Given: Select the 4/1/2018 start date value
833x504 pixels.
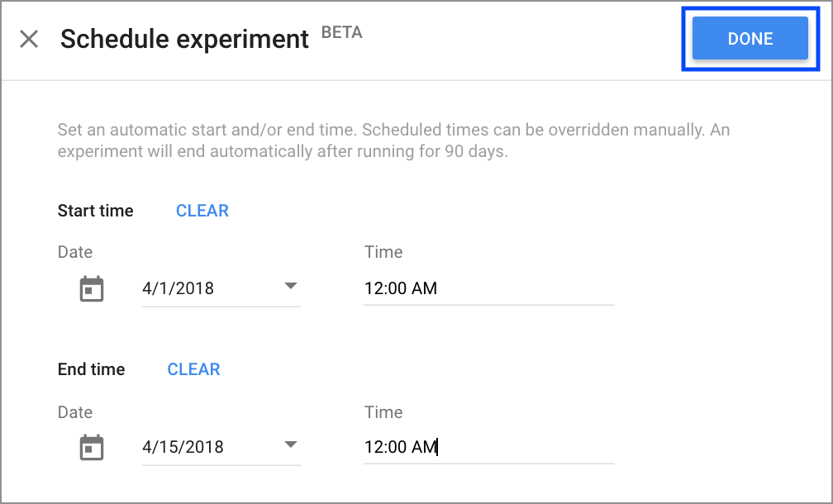Looking at the screenshot, I should (x=178, y=288).
